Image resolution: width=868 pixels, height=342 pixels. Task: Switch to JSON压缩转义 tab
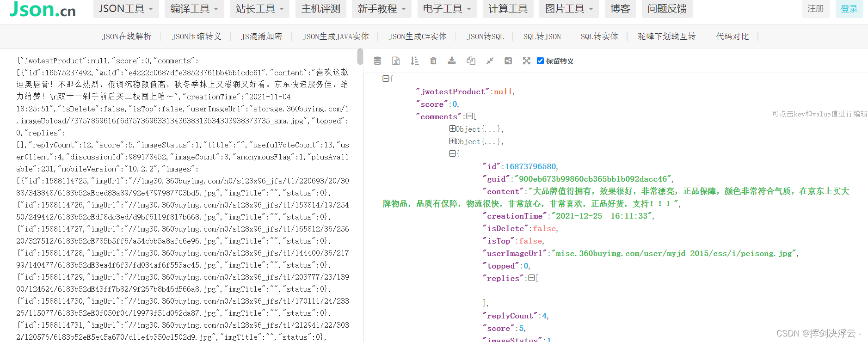point(197,37)
